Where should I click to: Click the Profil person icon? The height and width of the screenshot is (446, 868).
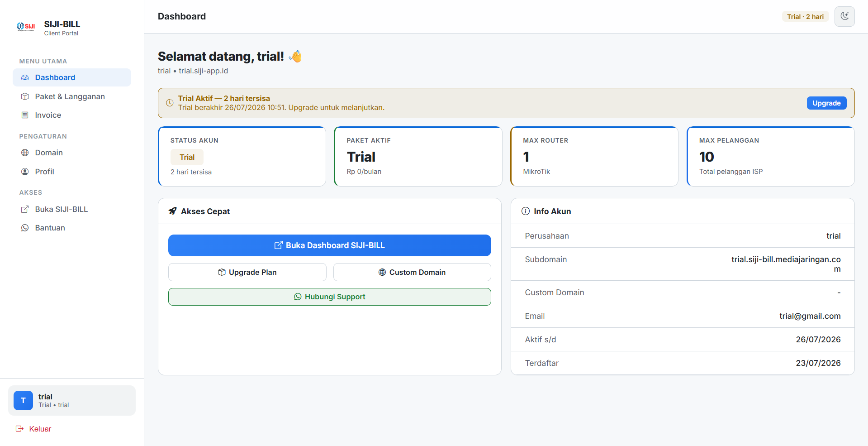tap(25, 172)
